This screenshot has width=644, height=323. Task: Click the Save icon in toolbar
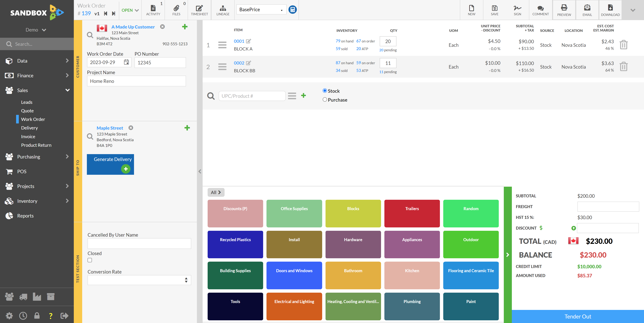click(494, 9)
